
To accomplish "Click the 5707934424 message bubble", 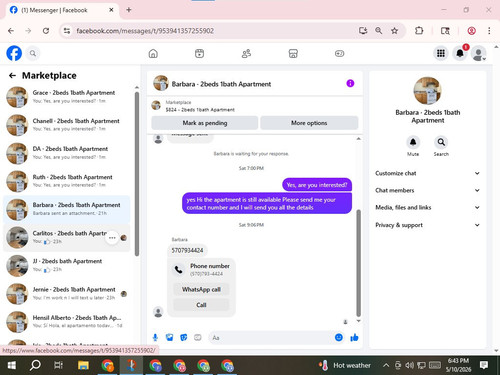I will 187,250.
